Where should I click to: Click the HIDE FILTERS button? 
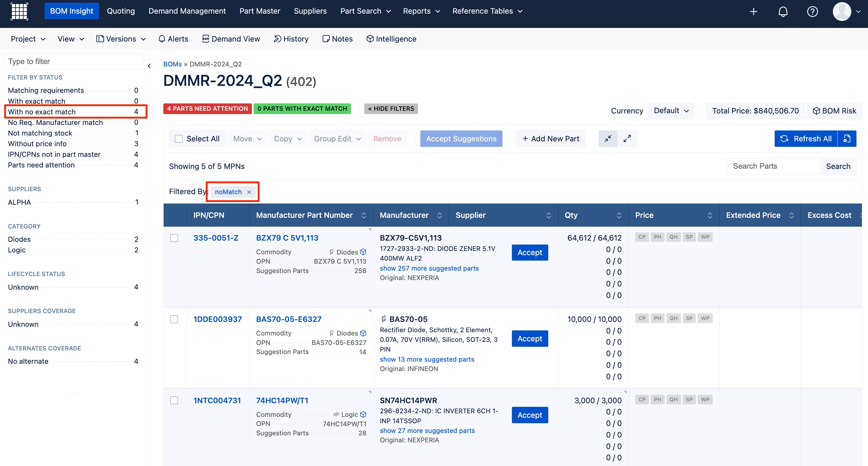[391, 109]
